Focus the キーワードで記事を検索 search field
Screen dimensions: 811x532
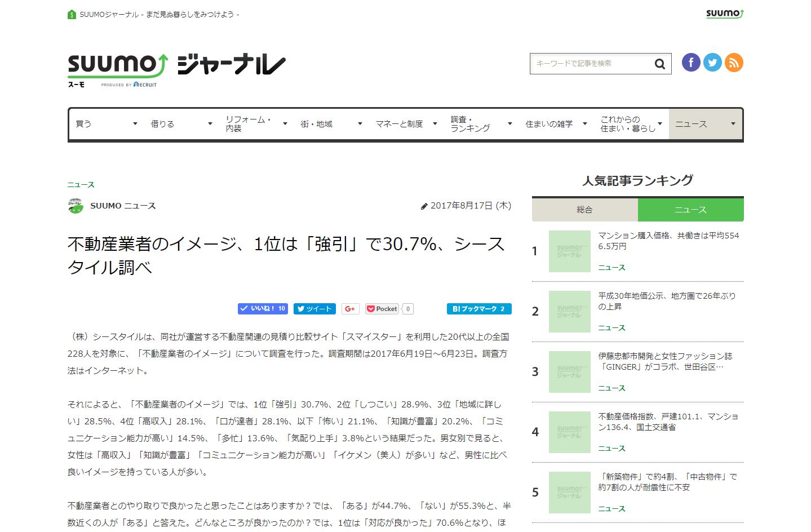coord(592,64)
